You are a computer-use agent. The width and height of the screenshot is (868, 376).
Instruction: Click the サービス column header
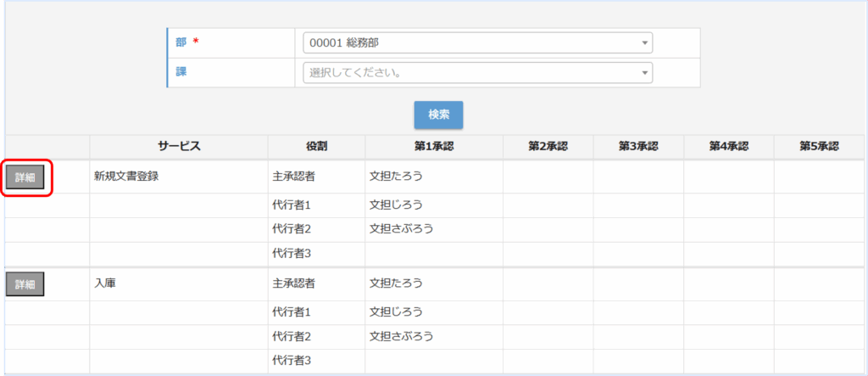point(179,146)
